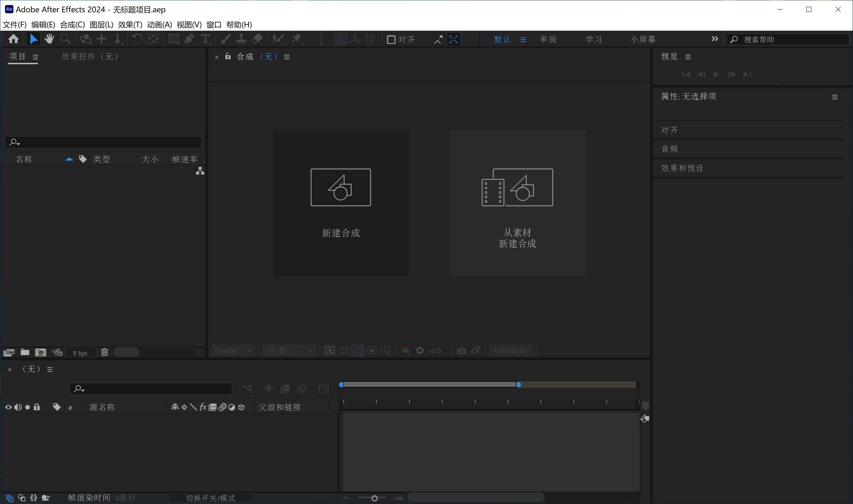Open the resolution (完整) dropdown
Screen dimensions: 853x504
289,351
